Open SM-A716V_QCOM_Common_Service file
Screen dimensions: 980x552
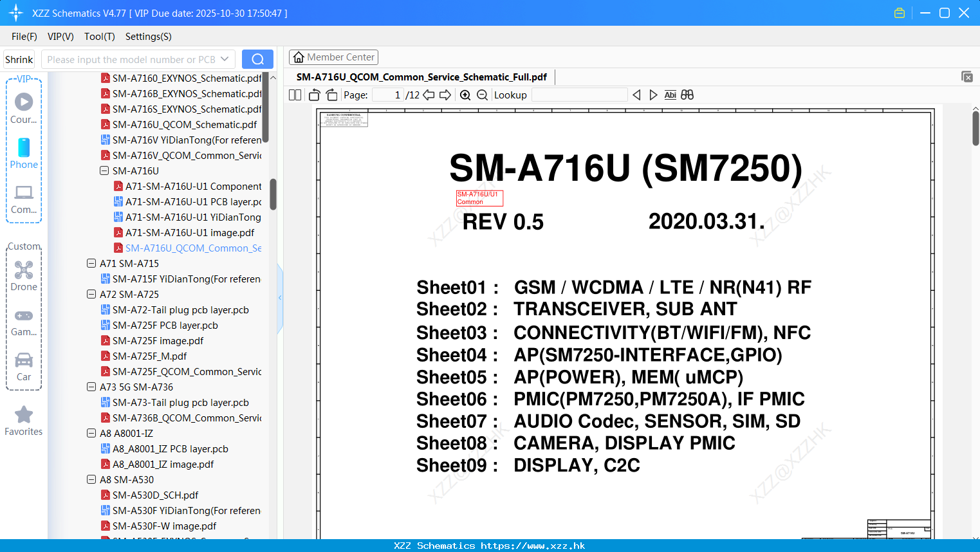pos(181,155)
